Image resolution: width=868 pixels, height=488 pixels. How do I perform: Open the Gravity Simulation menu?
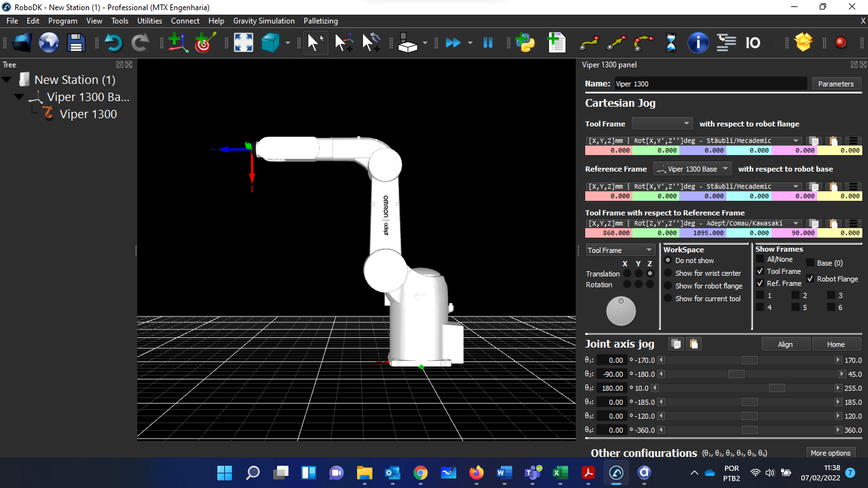click(264, 21)
